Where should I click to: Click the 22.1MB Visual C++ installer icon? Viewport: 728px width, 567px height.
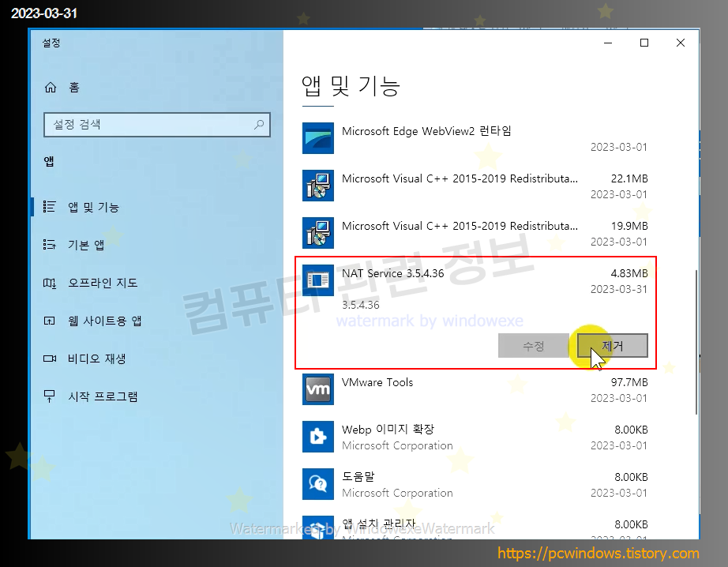[x=318, y=186]
